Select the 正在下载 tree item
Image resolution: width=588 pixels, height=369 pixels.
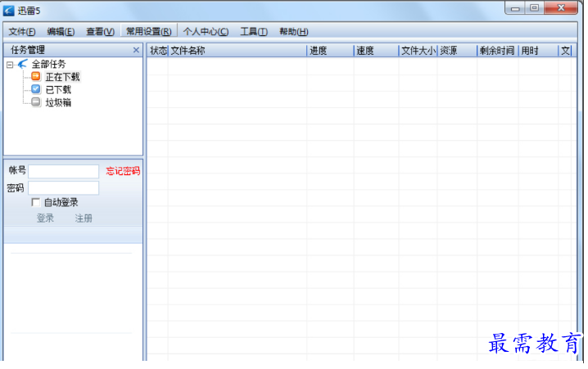(x=62, y=77)
